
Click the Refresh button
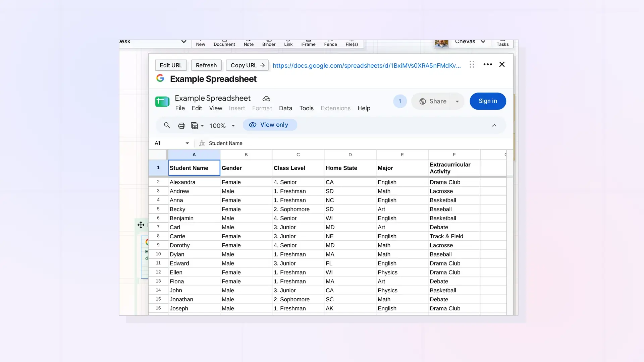[206, 65]
